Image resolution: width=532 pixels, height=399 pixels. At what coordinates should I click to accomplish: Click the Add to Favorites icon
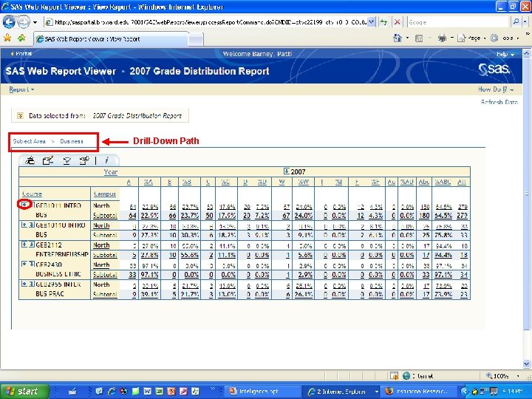tap(21, 38)
